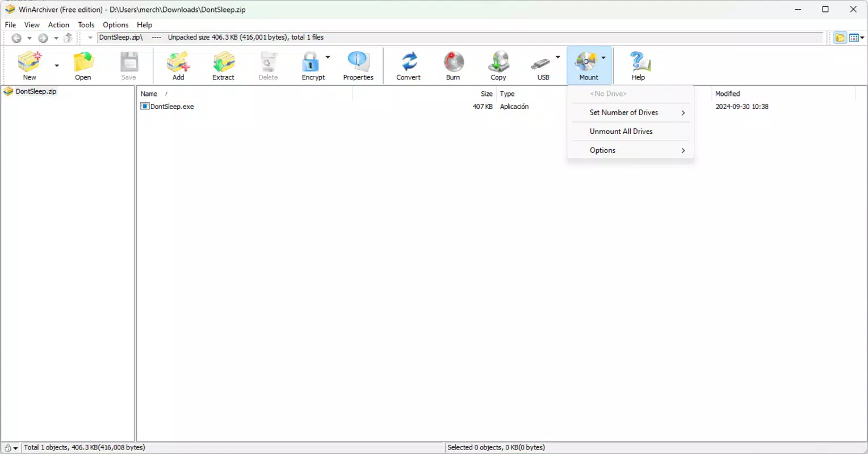This screenshot has width=868, height=454.
Task: Click the Open archive toolbar icon
Action: [83, 65]
